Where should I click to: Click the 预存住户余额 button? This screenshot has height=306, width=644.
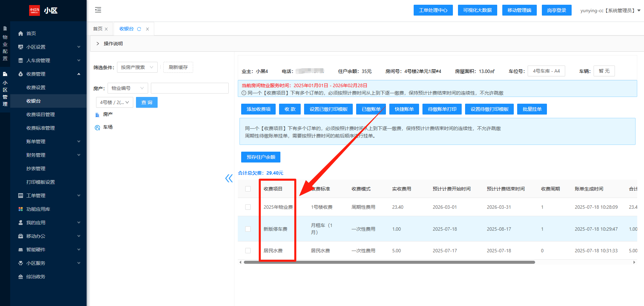[x=260, y=157]
